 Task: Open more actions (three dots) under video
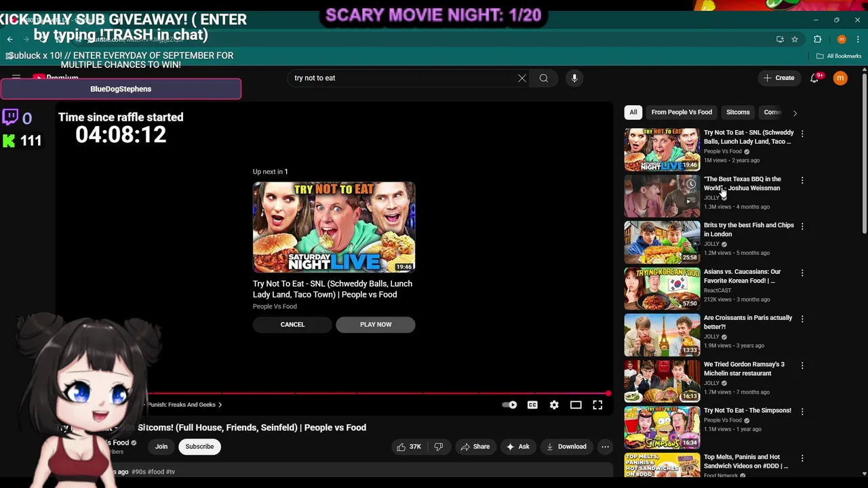point(605,447)
